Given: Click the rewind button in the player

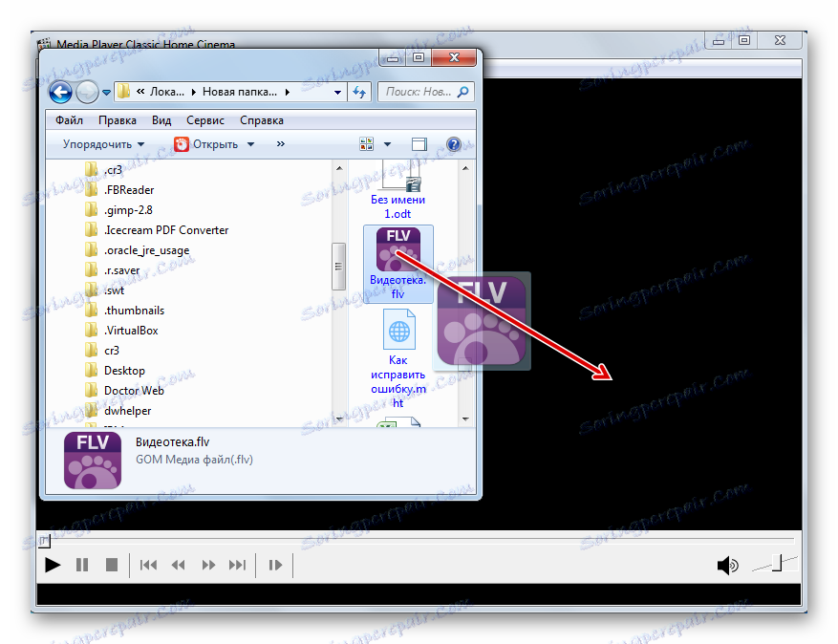Looking at the screenshot, I should click(178, 565).
